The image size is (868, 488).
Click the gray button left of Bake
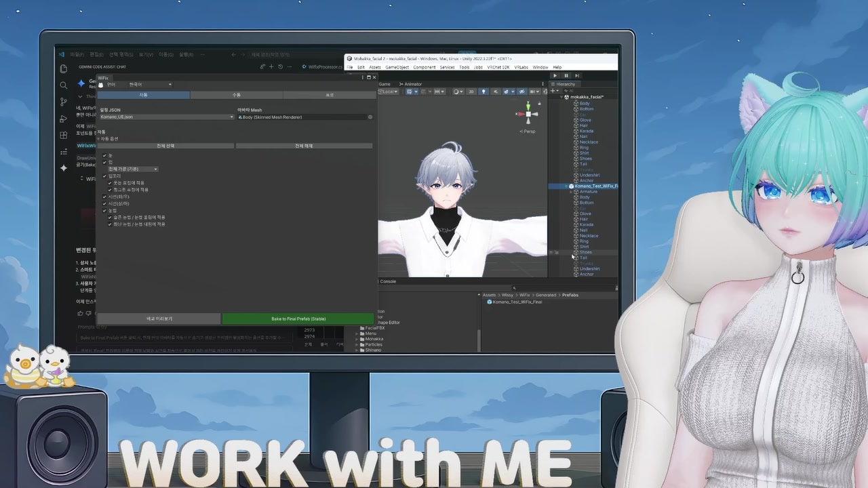(159, 319)
